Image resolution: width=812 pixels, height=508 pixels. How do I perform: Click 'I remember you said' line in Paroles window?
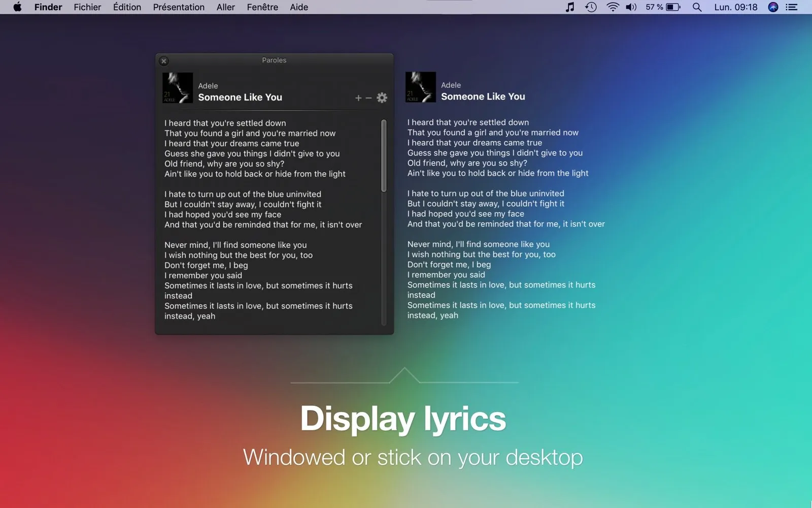[203, 275]
